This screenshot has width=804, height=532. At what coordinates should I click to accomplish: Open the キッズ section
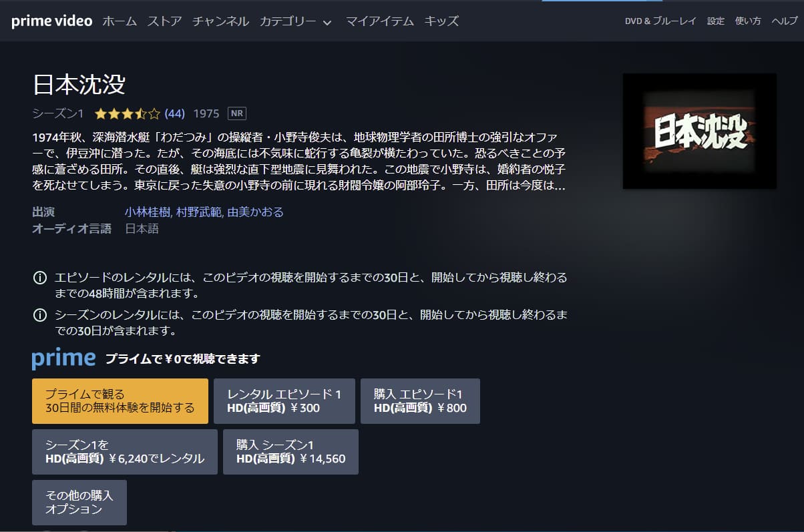coord(441,21)
